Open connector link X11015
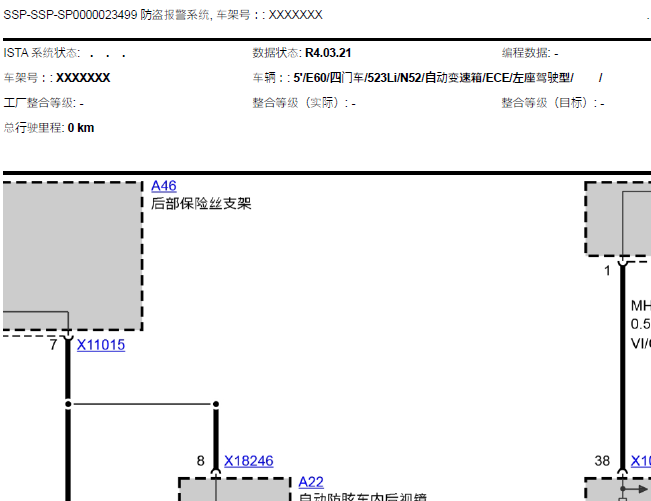The width and height of the screenshot is (651, 501). [x=101, y=345]
